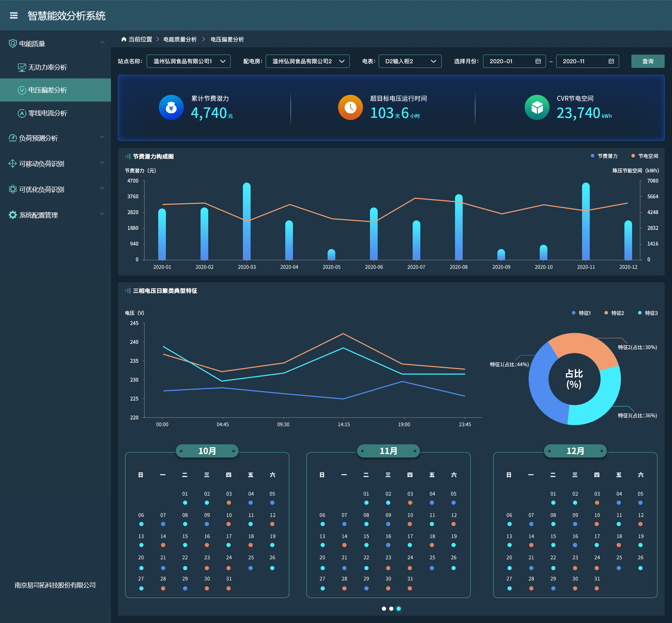The width and height of the screenshot is (672, 623).
Task: Click the 电能质量 shield icon
Action: [x=13, y=43]
